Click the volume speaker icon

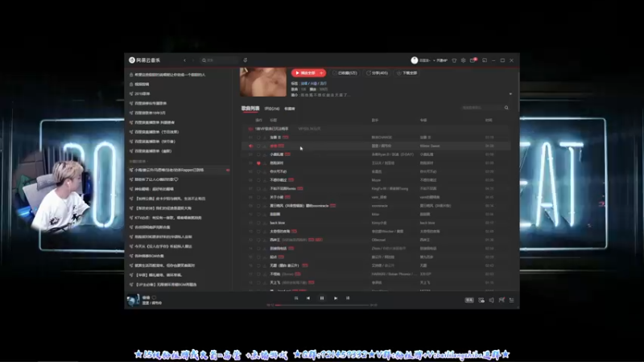(491, 300)
